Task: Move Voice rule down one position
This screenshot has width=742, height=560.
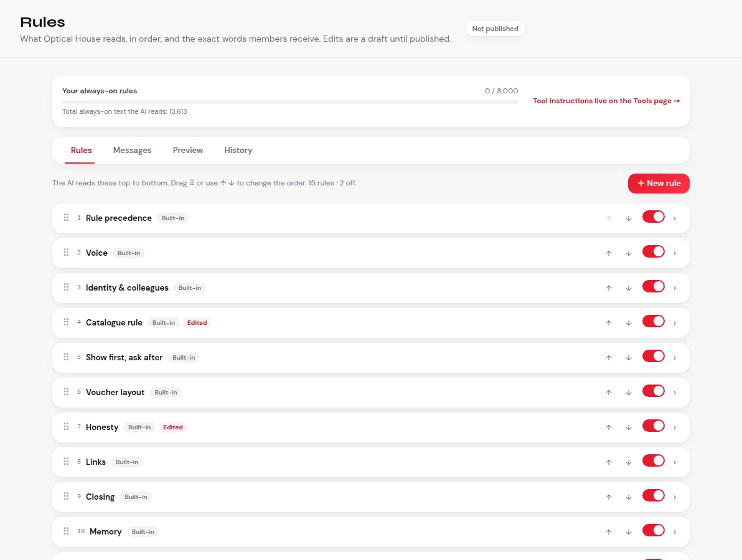Action: click(629, 253)
